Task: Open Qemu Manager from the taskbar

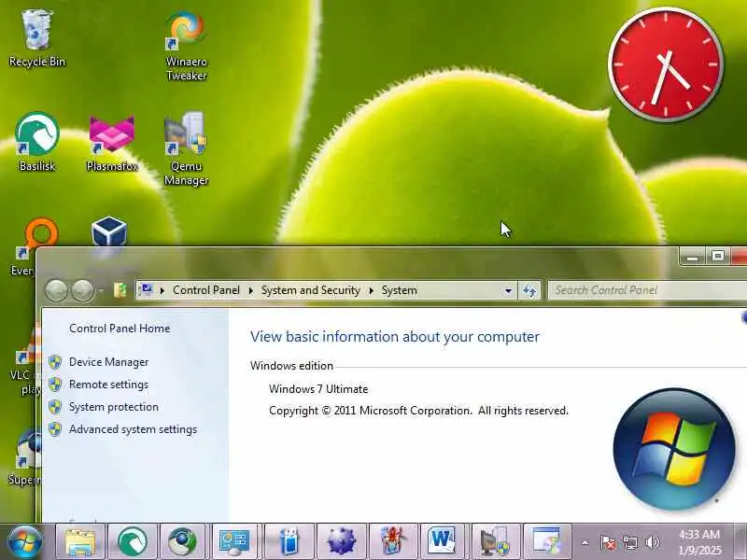Action: click(x=495, y=542)
